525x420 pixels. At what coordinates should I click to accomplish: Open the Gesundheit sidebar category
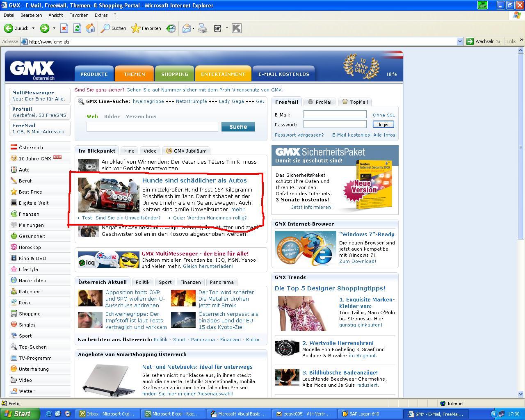click(x=40, y=236)
